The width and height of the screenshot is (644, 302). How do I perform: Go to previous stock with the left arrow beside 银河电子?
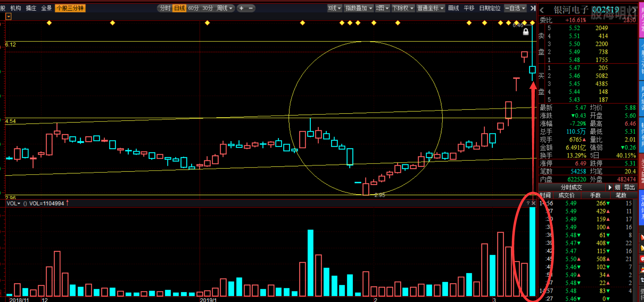(542, 10)
